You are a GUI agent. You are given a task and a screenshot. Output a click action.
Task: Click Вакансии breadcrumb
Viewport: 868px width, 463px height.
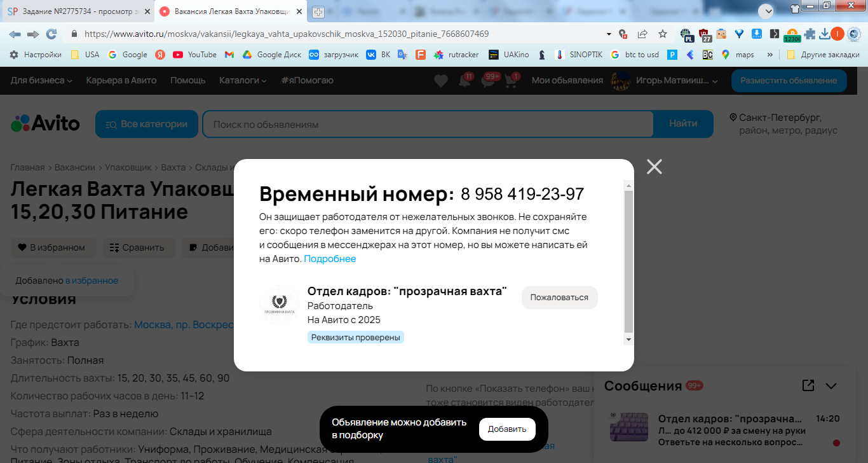[x=75, y=167]
